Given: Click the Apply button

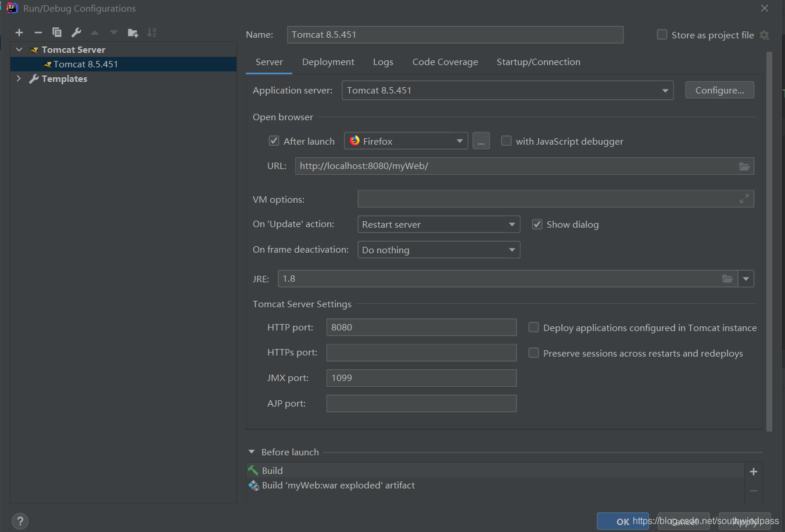Looking at the screenshot, I should (745, 522).
